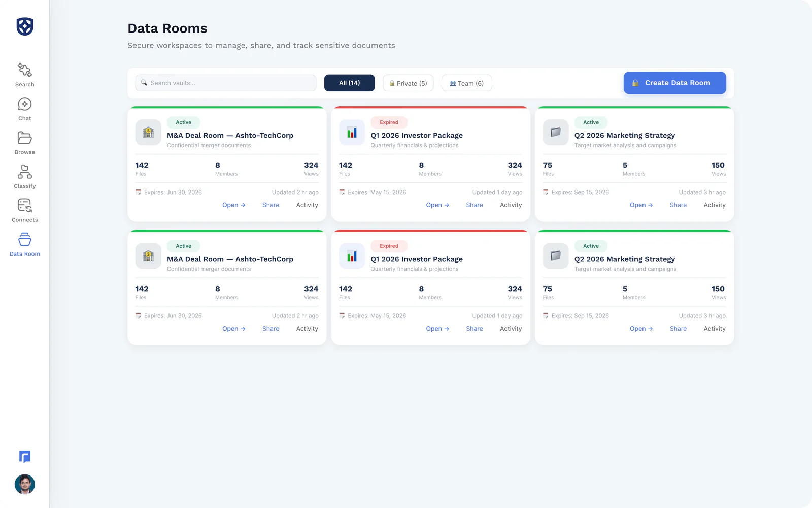View Activity for the bottom-row Q2 2026 Marketing Strategy
Image resolution: width=812 pixels, height=508 pixels.
point(715,329)
